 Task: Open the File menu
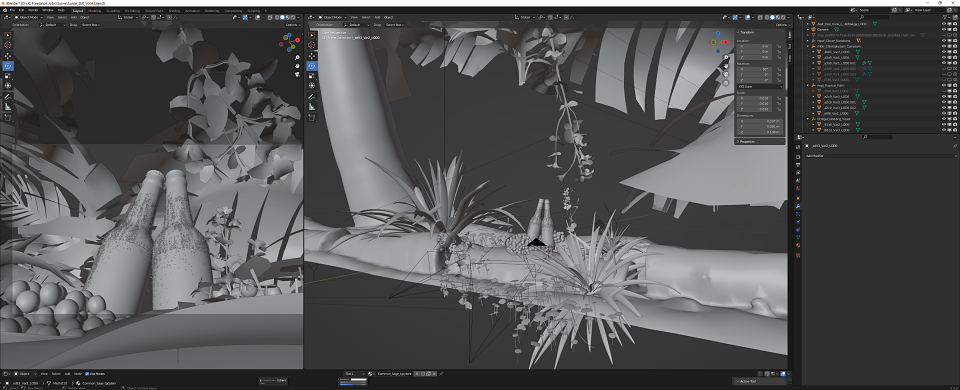click(12, 10)
